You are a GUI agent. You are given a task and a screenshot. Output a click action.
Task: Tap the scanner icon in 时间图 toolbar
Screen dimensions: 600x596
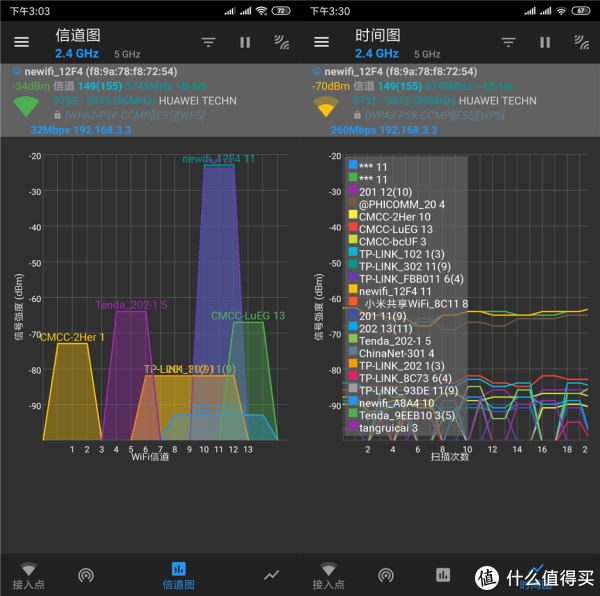coord(581,43)
